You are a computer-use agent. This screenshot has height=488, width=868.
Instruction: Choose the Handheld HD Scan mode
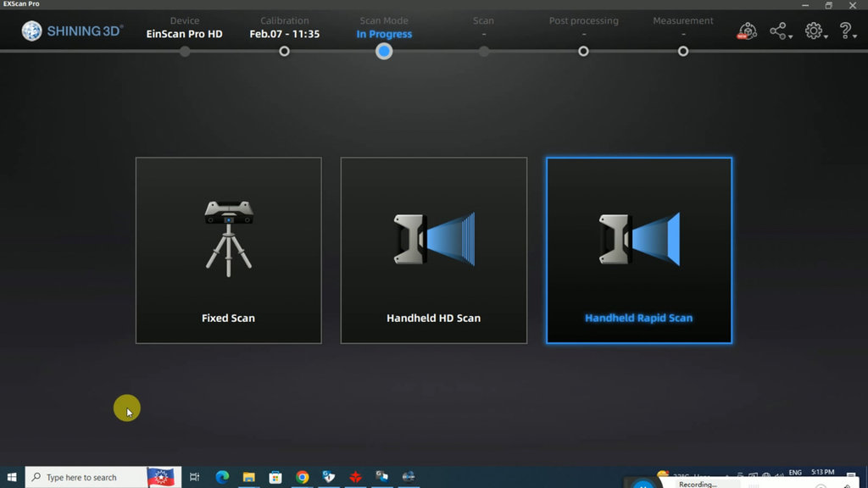[433, 250]
